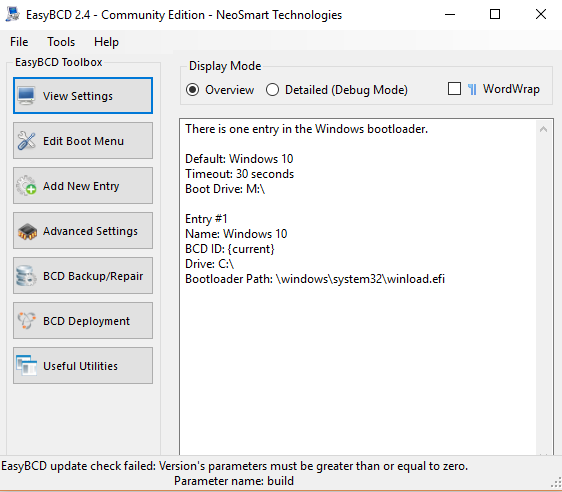
Task: Open Add New Entry section
Action: (83, 186)
